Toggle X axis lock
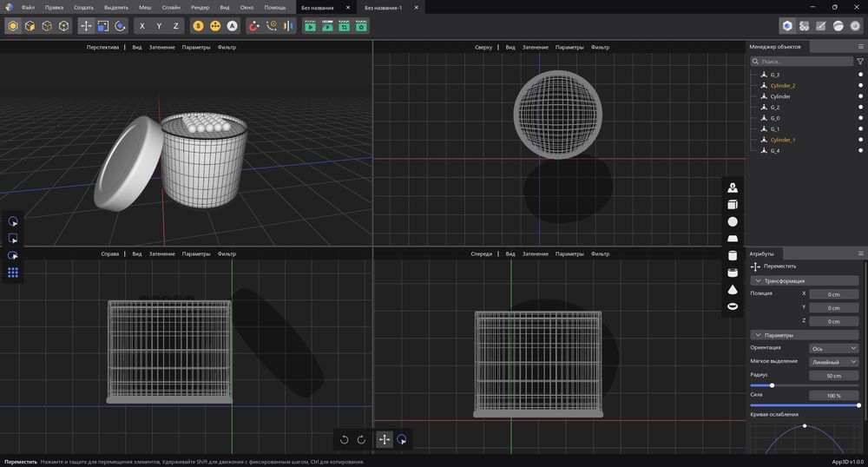 [x=142, y=26]
